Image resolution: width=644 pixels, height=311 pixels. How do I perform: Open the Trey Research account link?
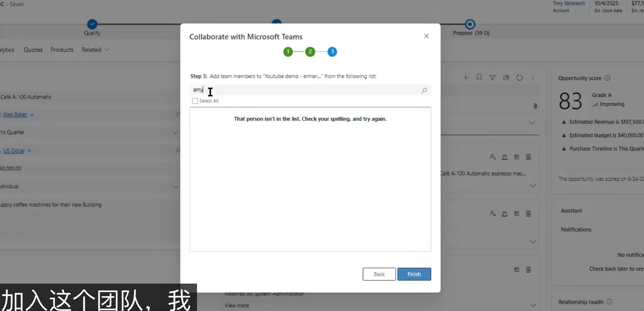coord(569,3)
